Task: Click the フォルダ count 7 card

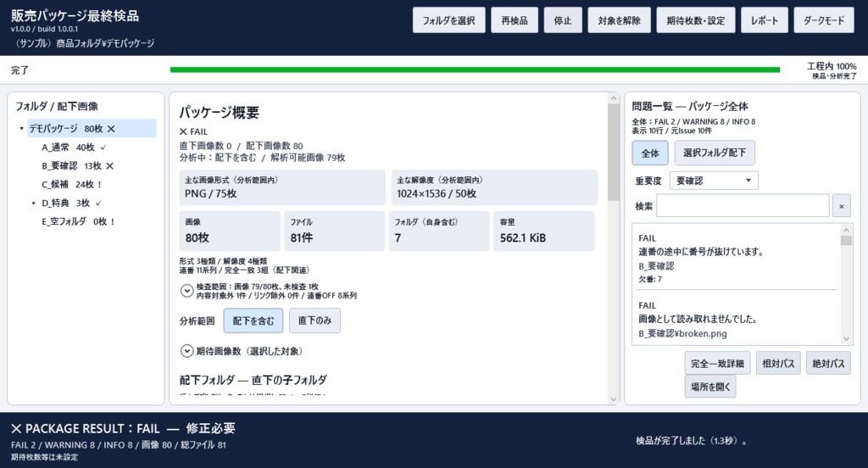Action: pos(439,231)
